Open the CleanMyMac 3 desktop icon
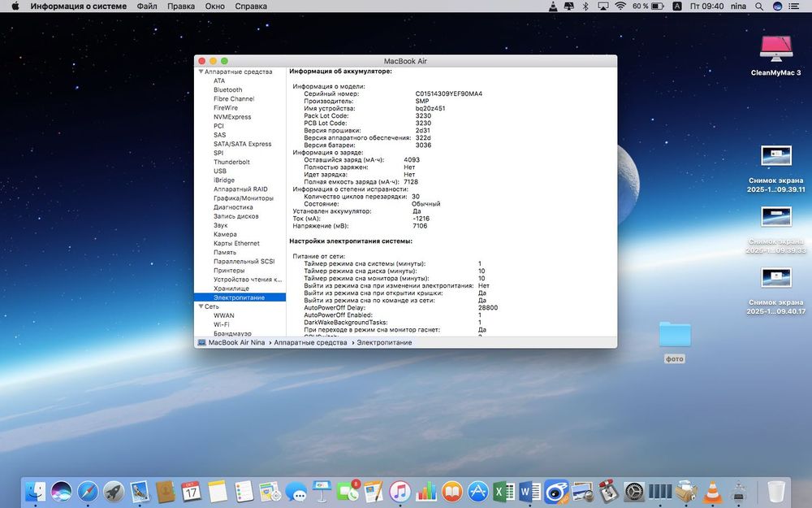The height and width of the screenshot is (508, 812). (775, 49)
